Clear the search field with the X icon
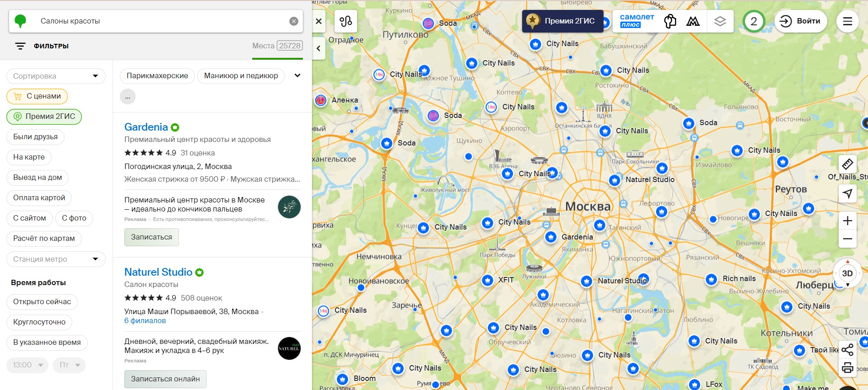 294,21
